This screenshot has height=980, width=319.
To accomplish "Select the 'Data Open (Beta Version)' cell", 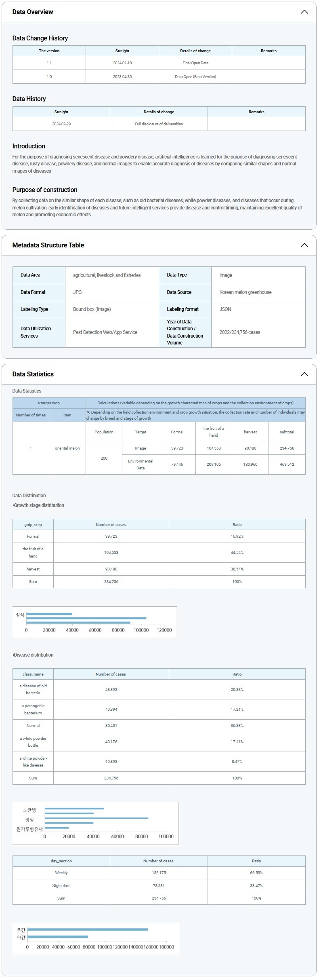I will tap(195, 77).
